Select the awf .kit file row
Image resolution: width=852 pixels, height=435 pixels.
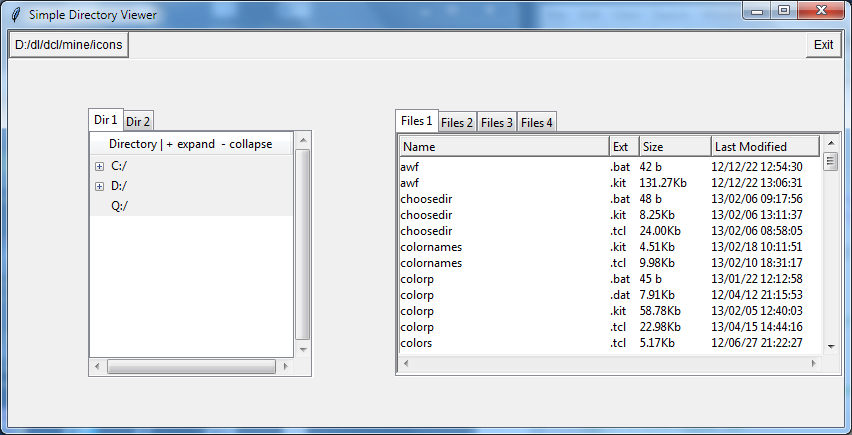click(x=609, y=183)
